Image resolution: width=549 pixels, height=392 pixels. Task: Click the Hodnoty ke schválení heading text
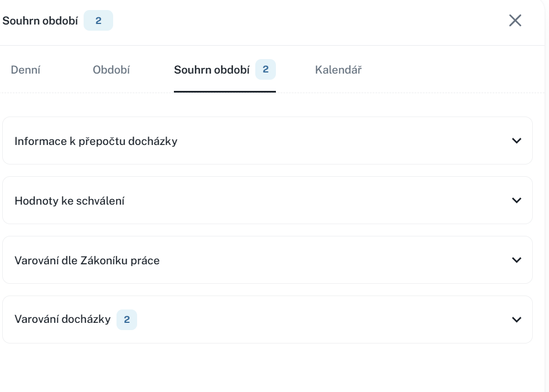[x=70, y=201]
